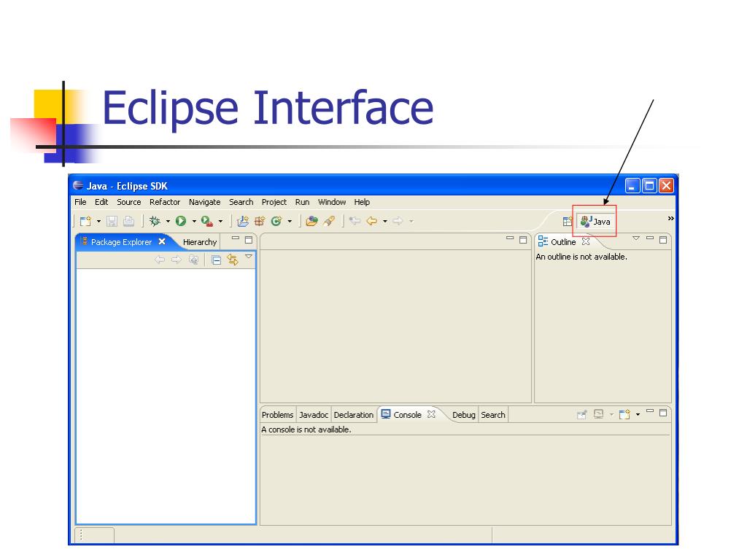Toggle Link with Editor icon
This screenshot has width=747, height=560.
click(233, 260)
